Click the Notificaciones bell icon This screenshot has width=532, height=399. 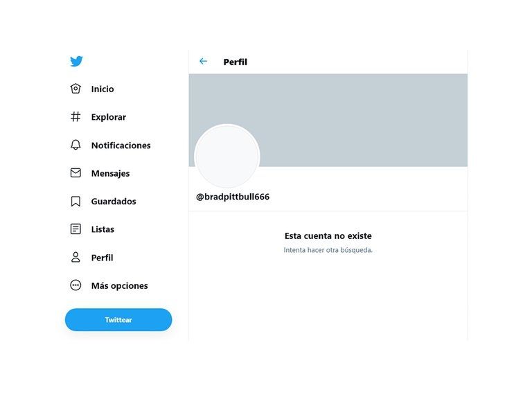tap(76, 145)
